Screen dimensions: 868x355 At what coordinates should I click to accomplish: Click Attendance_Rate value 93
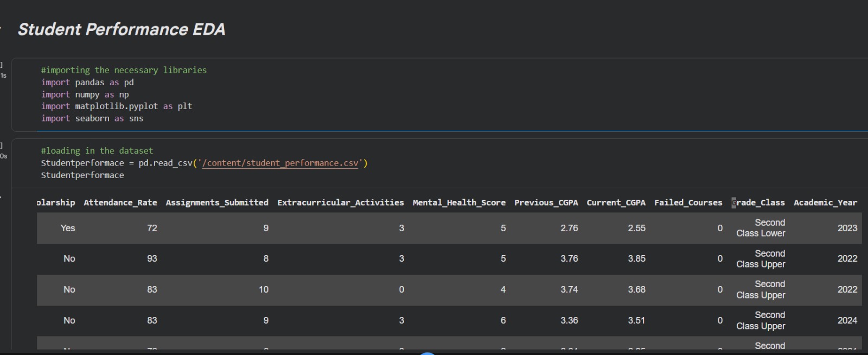(x=152, y=259)
